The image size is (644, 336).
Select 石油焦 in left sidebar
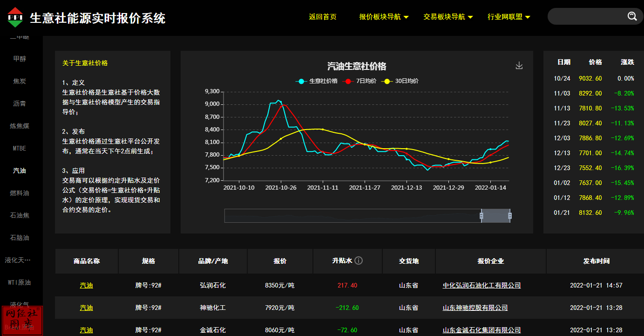(20, 215)
